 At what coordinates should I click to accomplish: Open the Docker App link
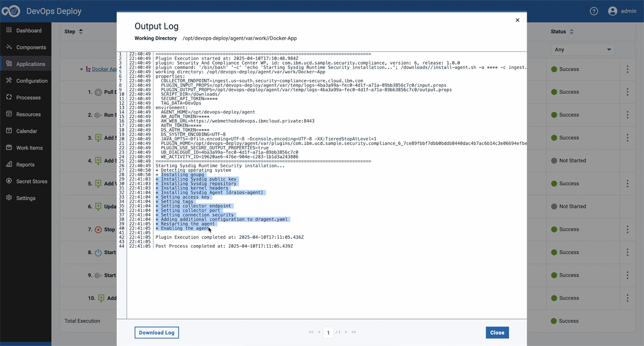coord(104,69)
